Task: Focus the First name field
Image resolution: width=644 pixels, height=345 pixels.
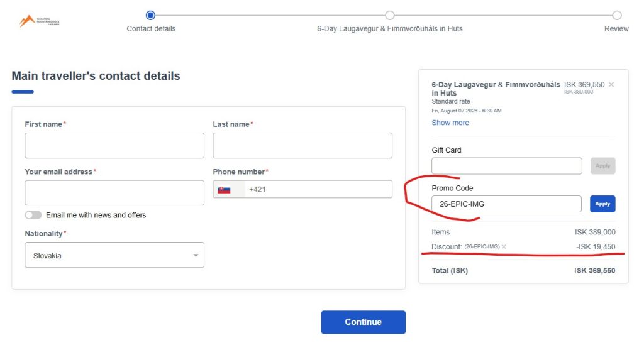Action: [x=114, y=145]
